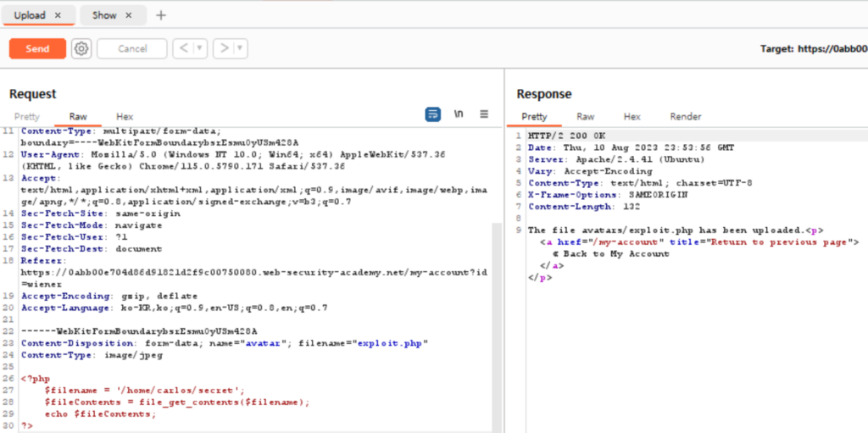Click the Content-Length 132 line
This screenshot has height=433, width=868.
pos(584,207)
